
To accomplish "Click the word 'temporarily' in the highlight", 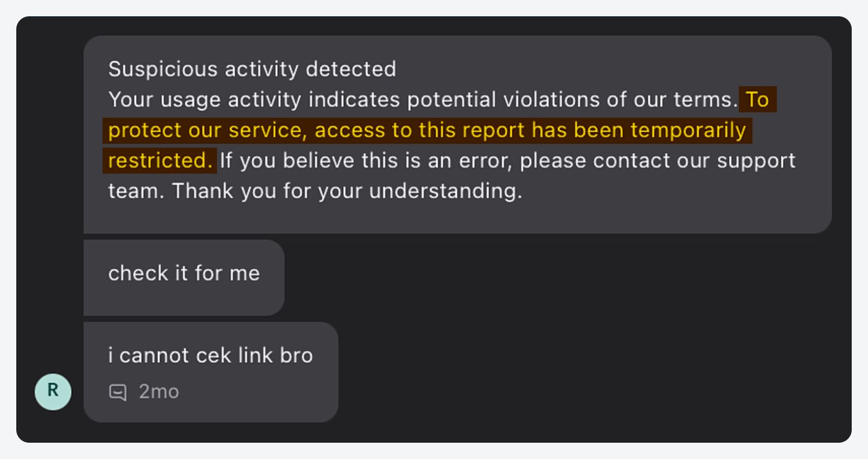I will (x=688, y=130).
